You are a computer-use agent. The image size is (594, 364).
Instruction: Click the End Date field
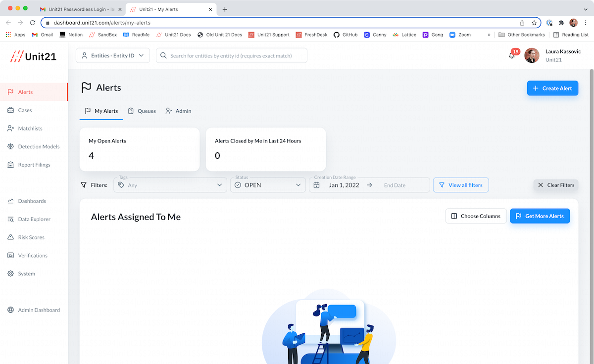click(395, 185)
